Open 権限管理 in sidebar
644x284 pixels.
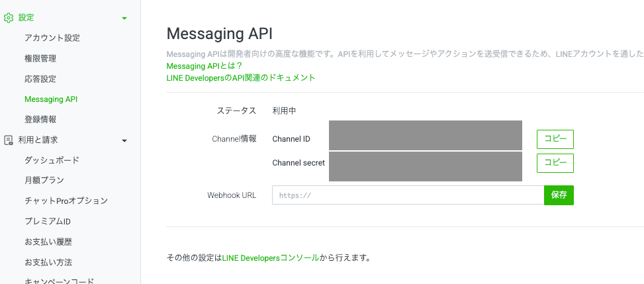40,58
